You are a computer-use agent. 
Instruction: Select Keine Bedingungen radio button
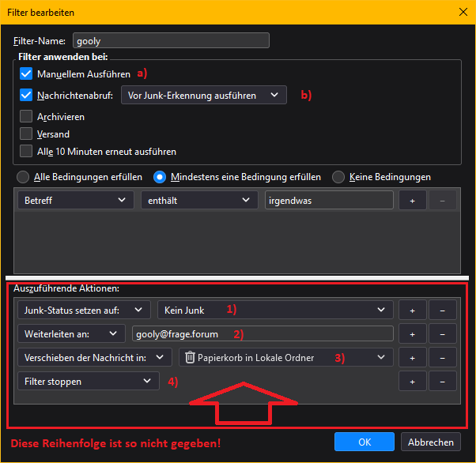[x=338, y=177]
